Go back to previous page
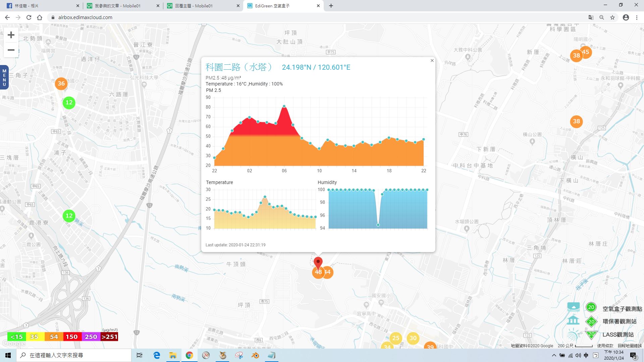 click(7, 17)
